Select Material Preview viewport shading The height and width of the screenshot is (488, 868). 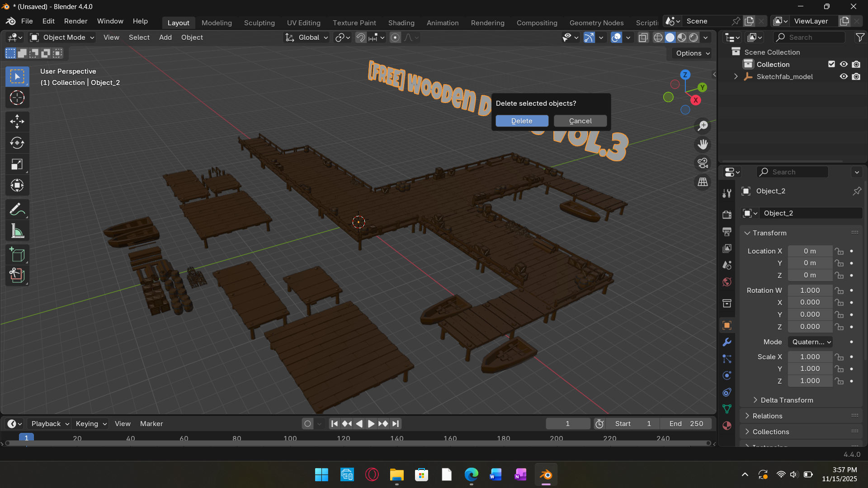pos(682,38)
